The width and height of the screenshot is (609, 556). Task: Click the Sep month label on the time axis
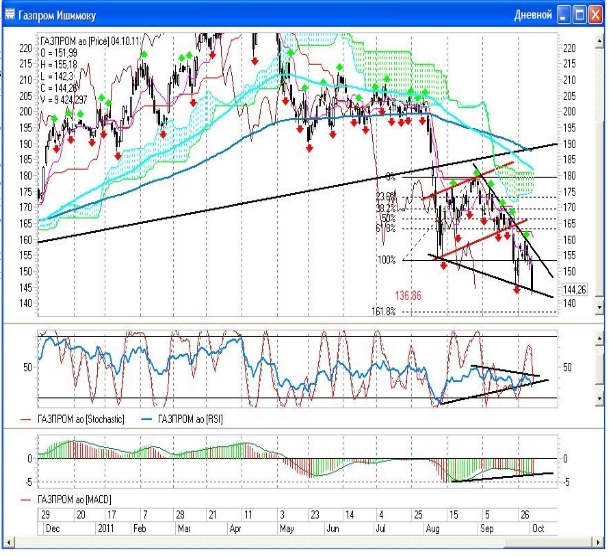point(487,528)
